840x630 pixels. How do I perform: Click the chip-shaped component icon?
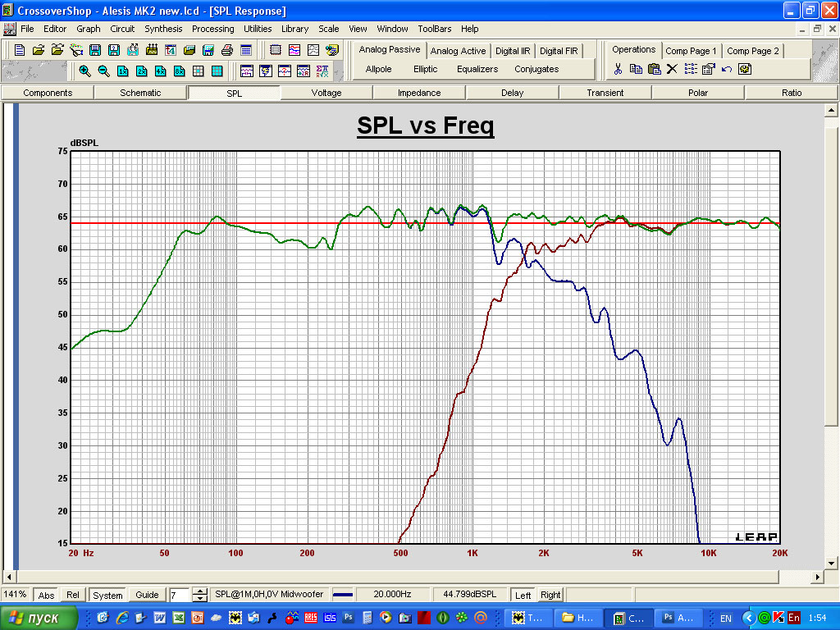pyautogui.click(x=276, y=50)
